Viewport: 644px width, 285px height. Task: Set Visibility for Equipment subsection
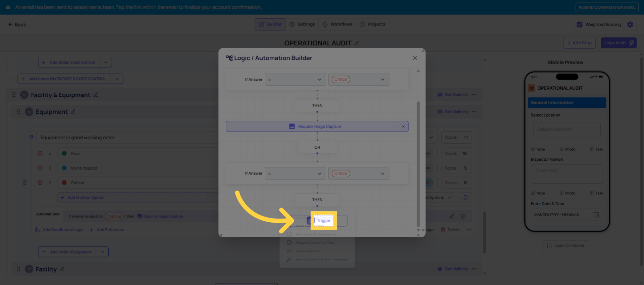point(453,112)
